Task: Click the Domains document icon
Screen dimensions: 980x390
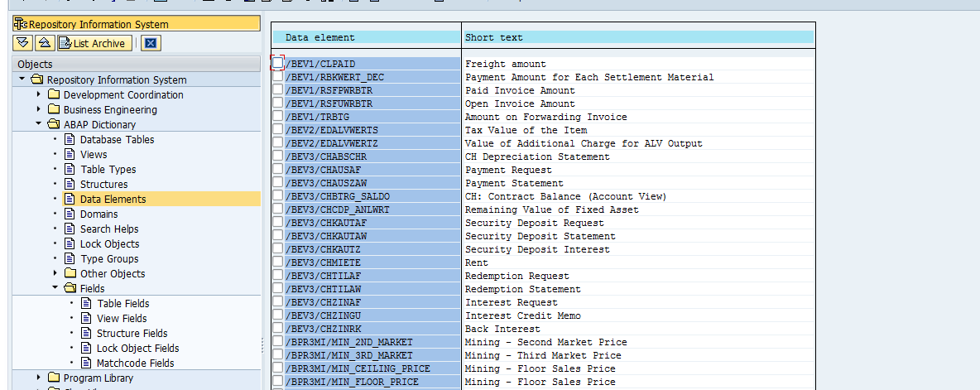Action: 70,214
